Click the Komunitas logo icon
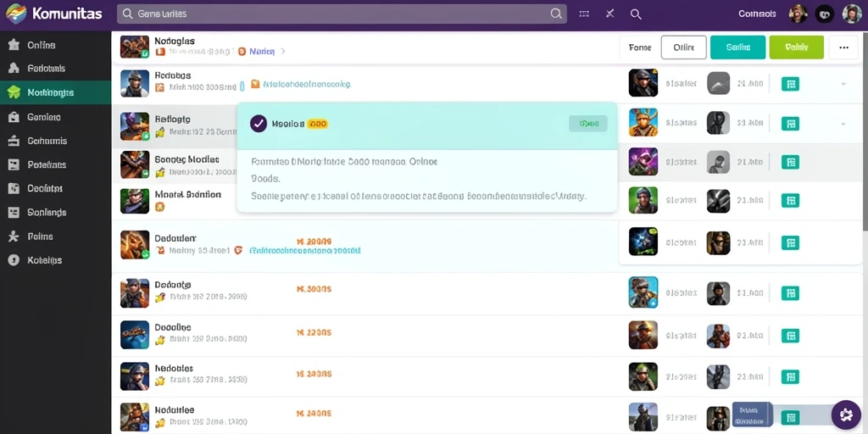Viewport: 868px width, 434px height. (x=15, y=14)
